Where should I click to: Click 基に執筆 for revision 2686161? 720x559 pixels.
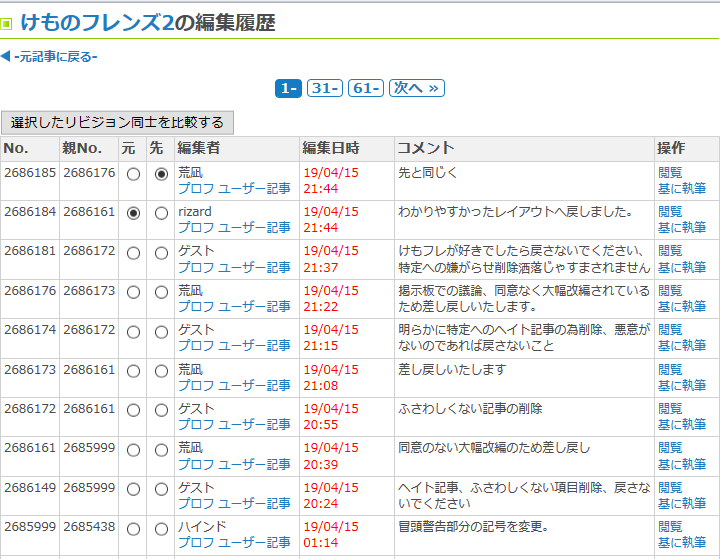(x=682, y=464)
